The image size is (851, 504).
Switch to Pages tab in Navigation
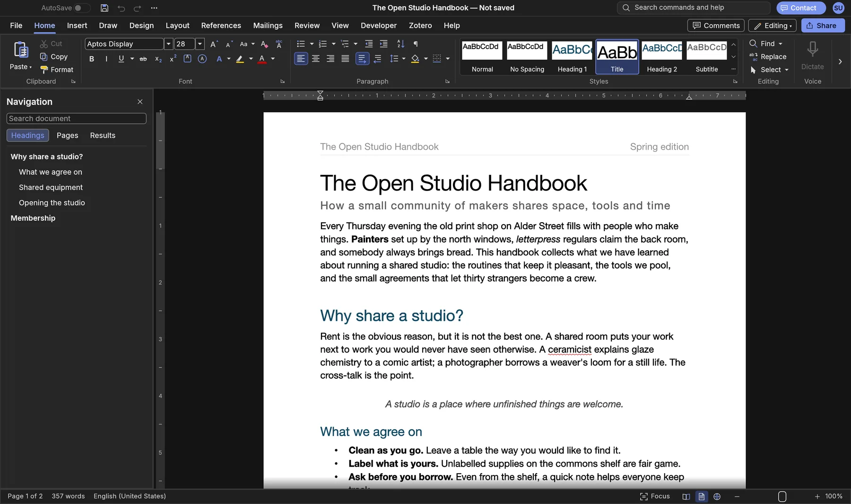pyautogui.click(x=68, y=135)
